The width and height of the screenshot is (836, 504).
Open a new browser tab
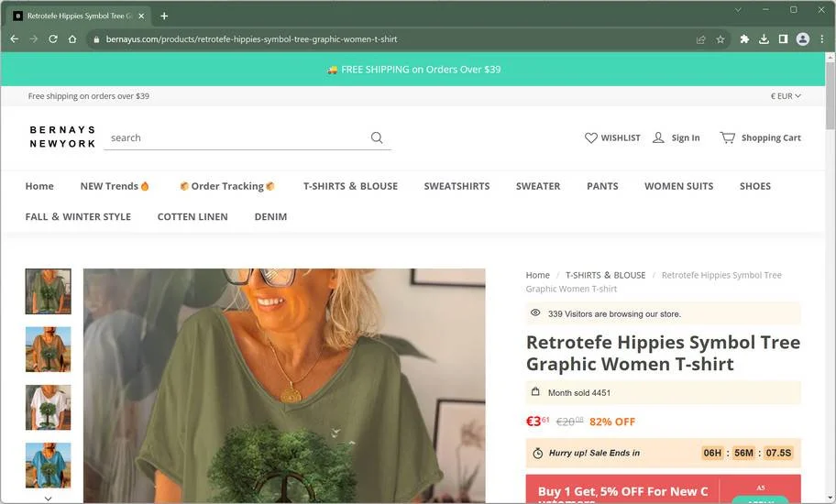pyautogui.click(x=164, y=16)
